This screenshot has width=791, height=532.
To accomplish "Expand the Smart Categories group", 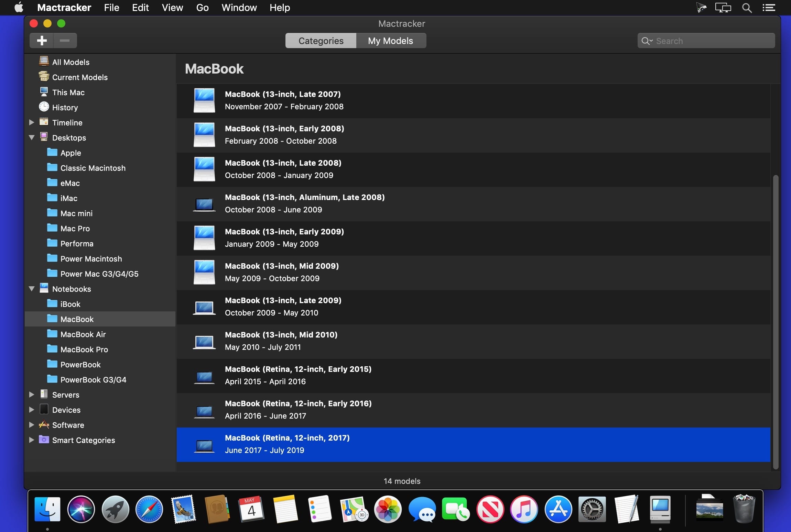I will pyautogui.click(x=32, y=440).
